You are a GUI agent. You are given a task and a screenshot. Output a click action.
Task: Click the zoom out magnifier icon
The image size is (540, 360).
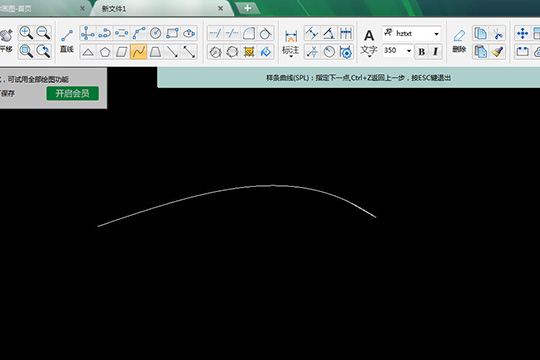43,33
